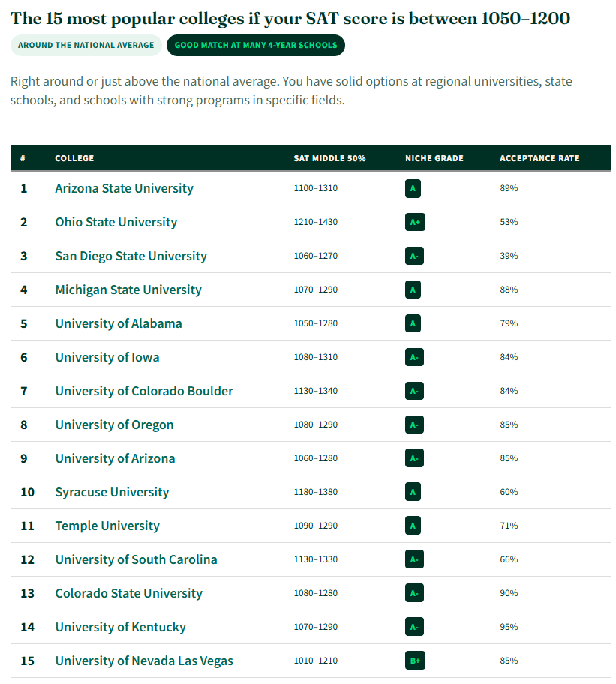The image size is (616, 684).
Task: Open the University of Alabama link
Action: click(x=119, y=323)
